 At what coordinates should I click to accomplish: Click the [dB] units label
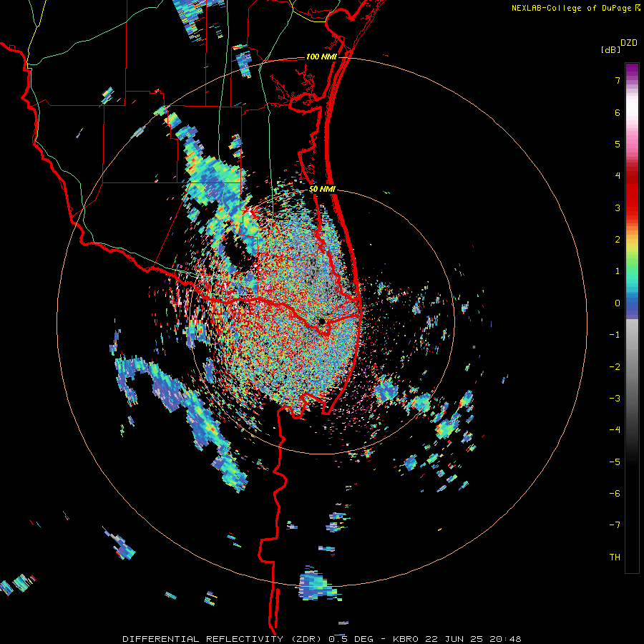tap(610, 49)
